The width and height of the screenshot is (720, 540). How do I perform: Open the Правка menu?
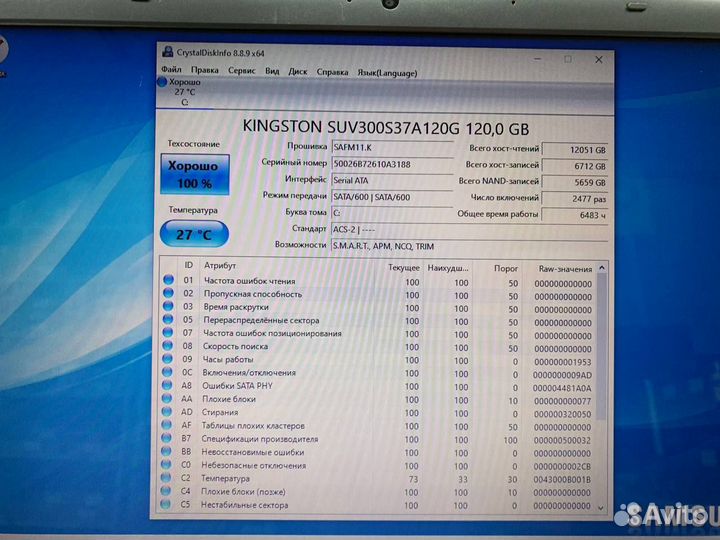[x=205, y=70]
